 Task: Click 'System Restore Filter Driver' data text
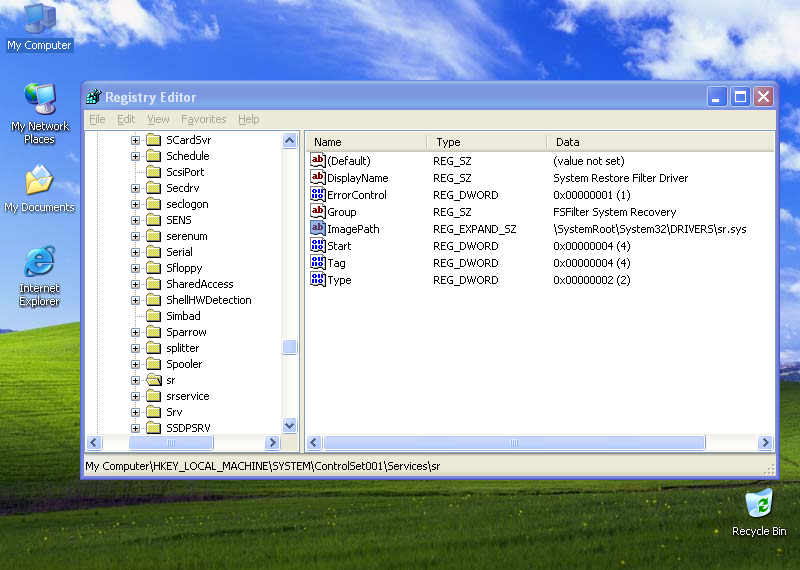pos(620,178)
